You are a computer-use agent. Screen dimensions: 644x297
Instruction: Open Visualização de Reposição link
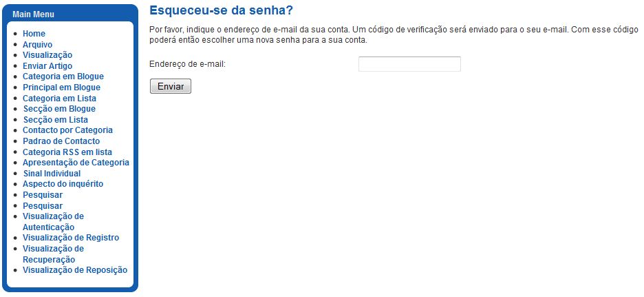pos(75,270)
